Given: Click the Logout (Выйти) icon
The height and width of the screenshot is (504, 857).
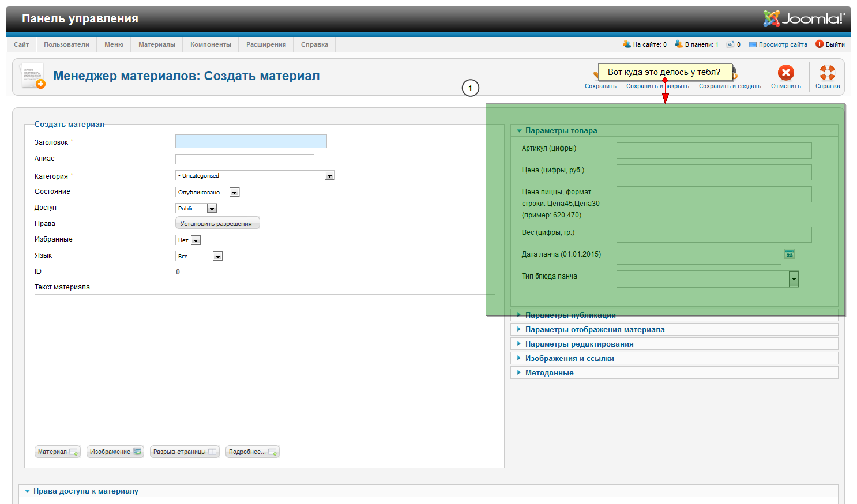Looking at the screenshot, I should (x=820, y=44).
